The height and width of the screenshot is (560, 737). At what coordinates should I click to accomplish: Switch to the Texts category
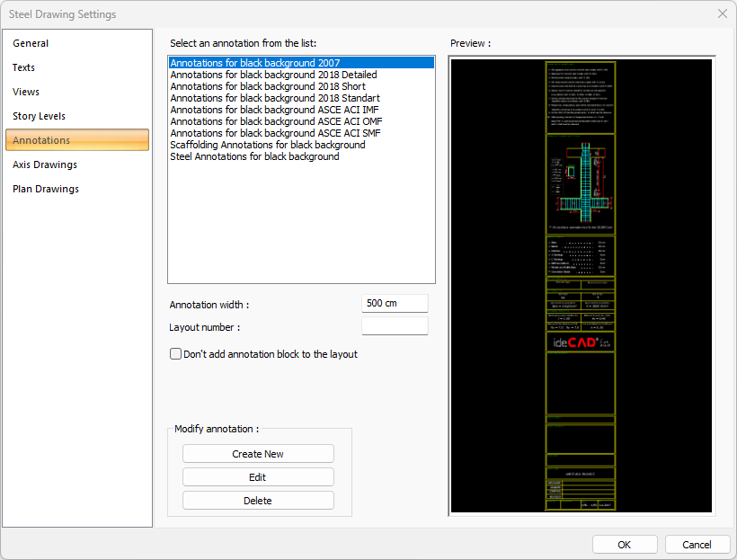click(24, 67)
